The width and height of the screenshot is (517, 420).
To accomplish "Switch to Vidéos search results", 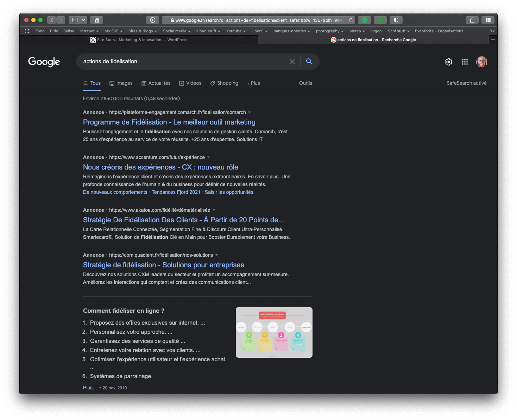I will [190, 83].
